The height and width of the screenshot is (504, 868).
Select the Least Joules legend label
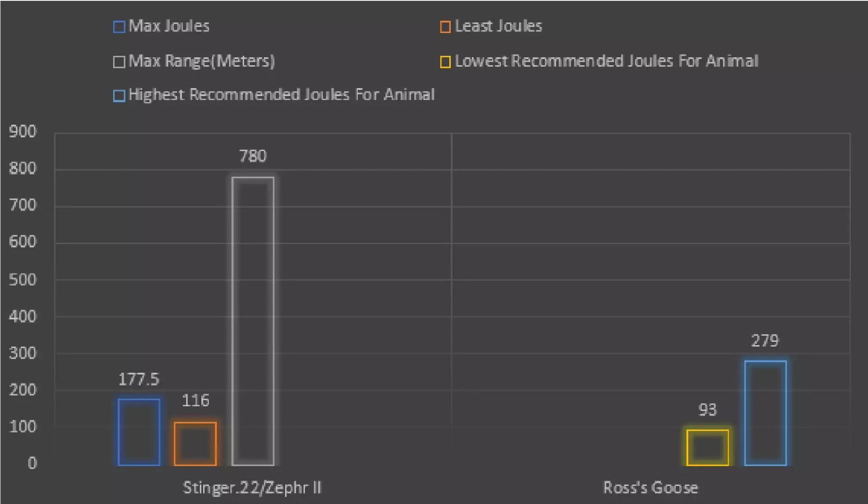coord(498,26)
